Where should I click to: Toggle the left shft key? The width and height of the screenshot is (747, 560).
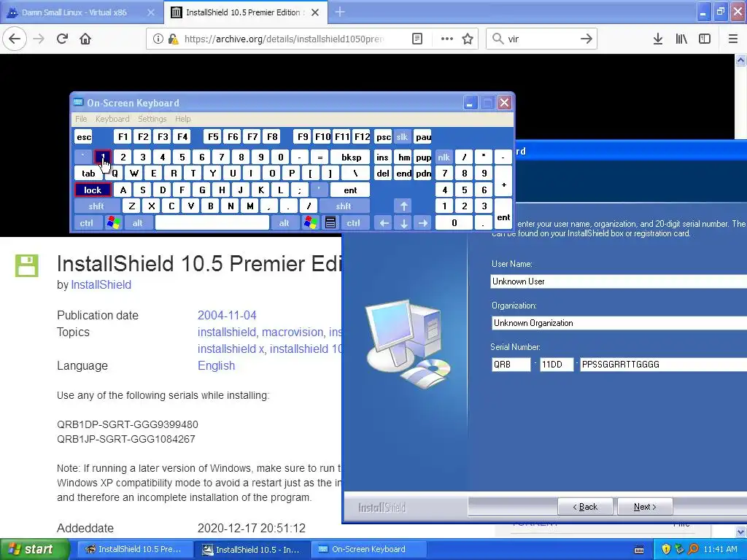pos(97,206)
